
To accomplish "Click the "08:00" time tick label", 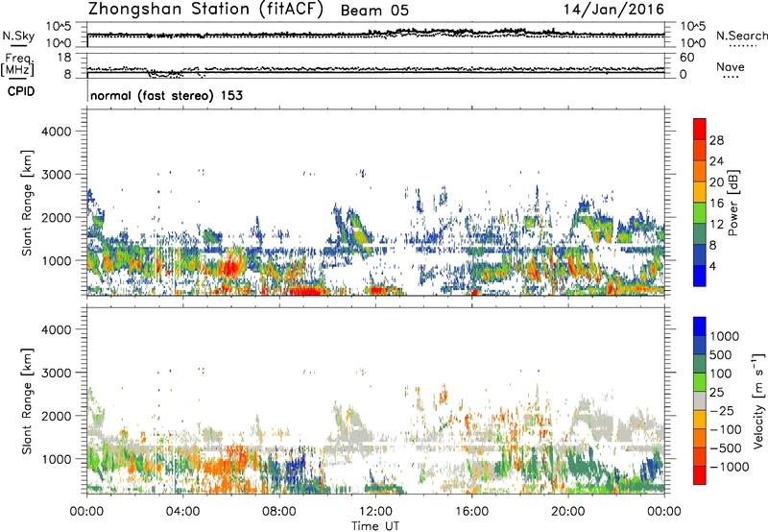I will (279, 512).
